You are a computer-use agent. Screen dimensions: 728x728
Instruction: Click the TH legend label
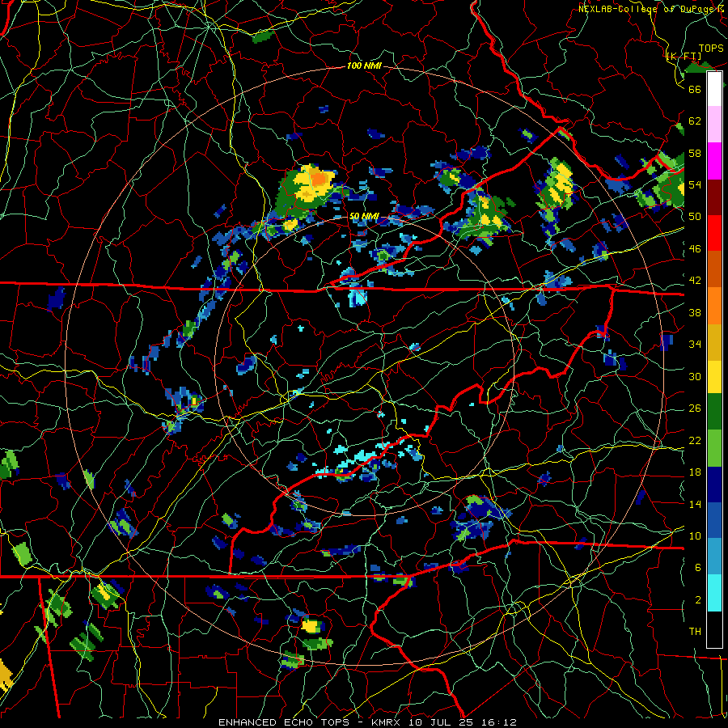(695, 632)
